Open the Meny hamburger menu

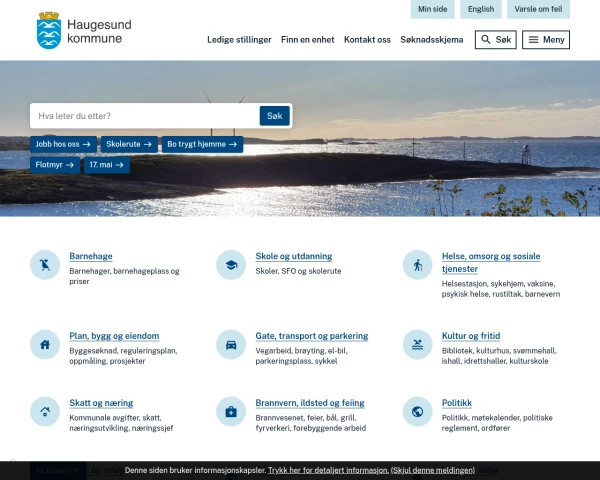pos(546,40)
